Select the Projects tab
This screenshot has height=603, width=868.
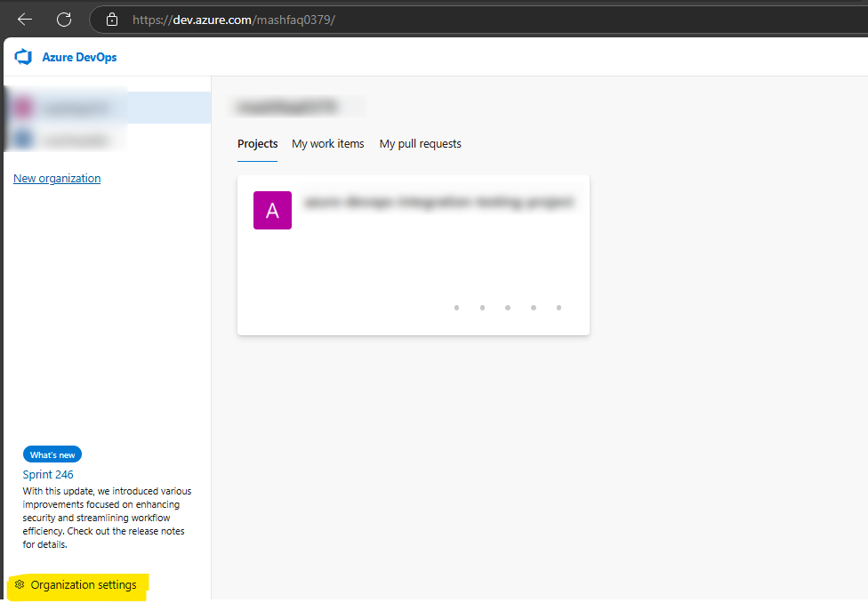tap(257, 144)
